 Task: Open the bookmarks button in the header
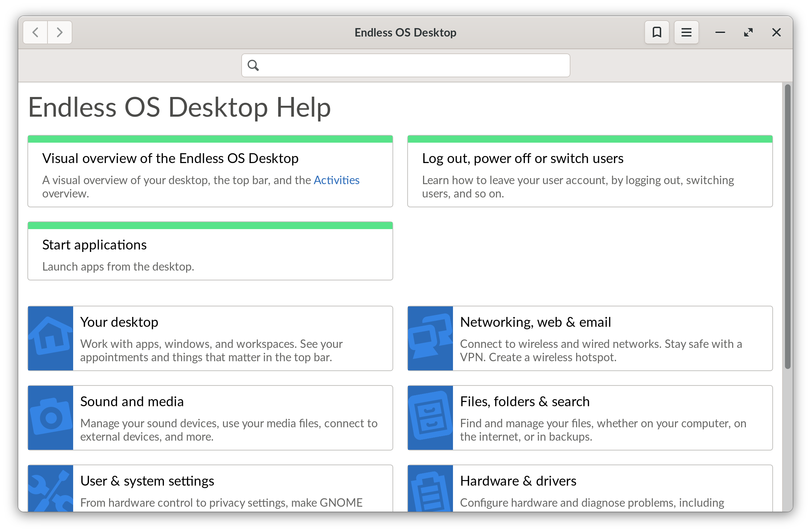pyautogui.click(x=657, y=32)
